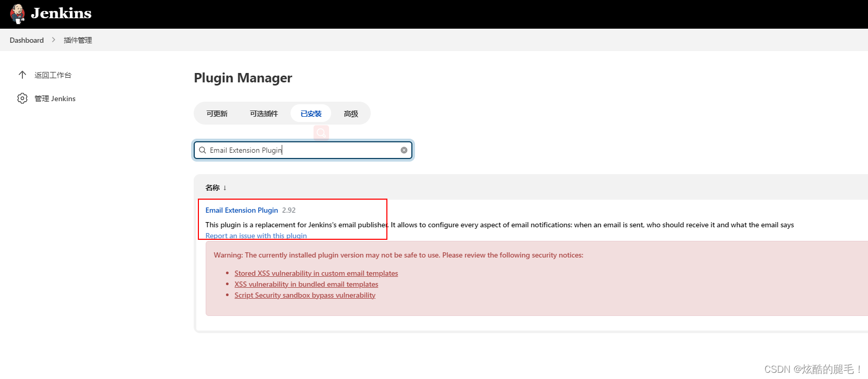Clear search text with the X icon
The image size is (868, 379).
click(x=404, y=150)
